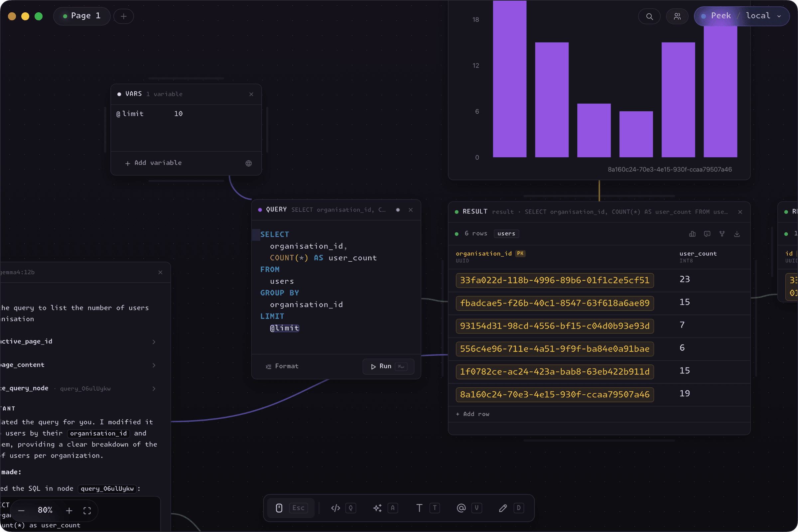Click the fit-to-screen icon
The height and width of the screenshot is (532, 798).
tap(87, 511)
